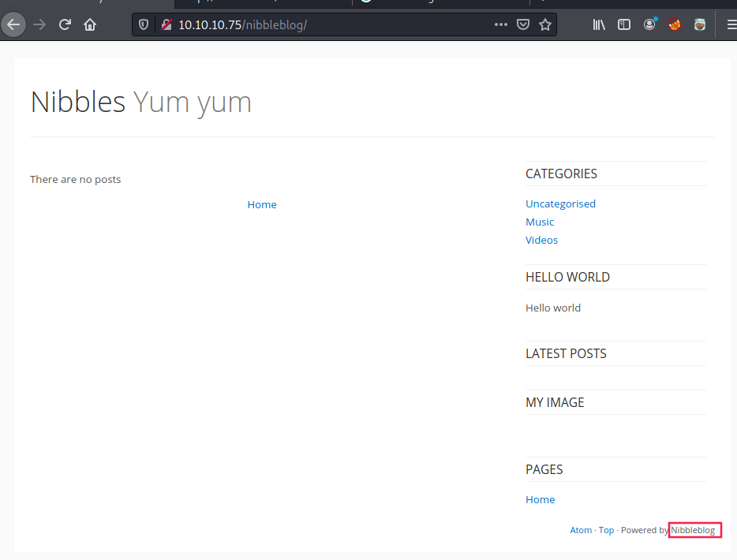Click the browser back arrow button
Viewport: 737px width, 560px height.
point(13,24)
